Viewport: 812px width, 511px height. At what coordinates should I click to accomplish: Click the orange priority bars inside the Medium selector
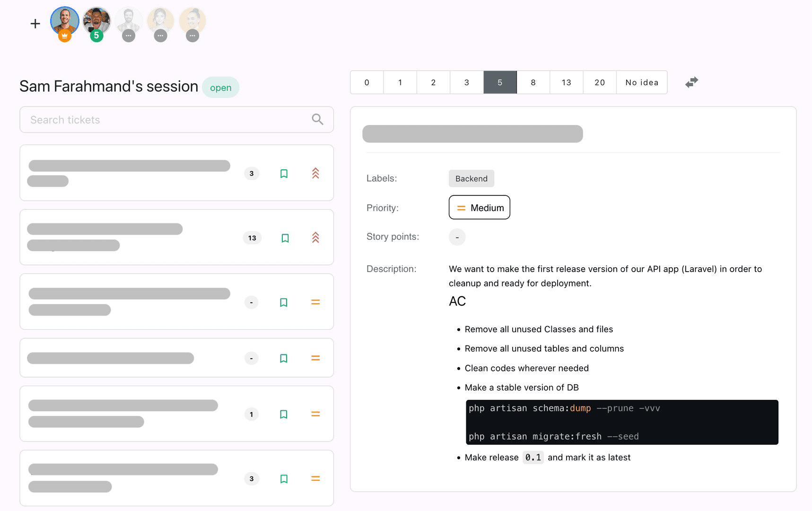pos(461,207)
